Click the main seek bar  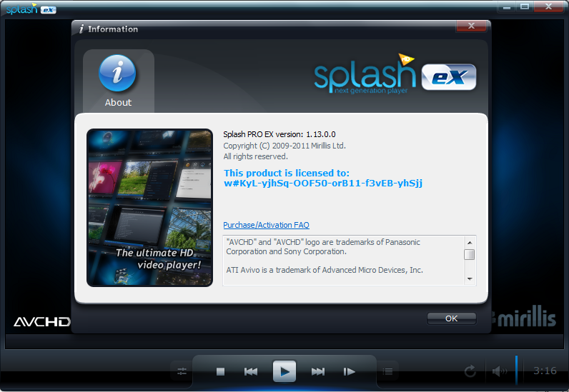pyautogui.click(x=284, y=342)
